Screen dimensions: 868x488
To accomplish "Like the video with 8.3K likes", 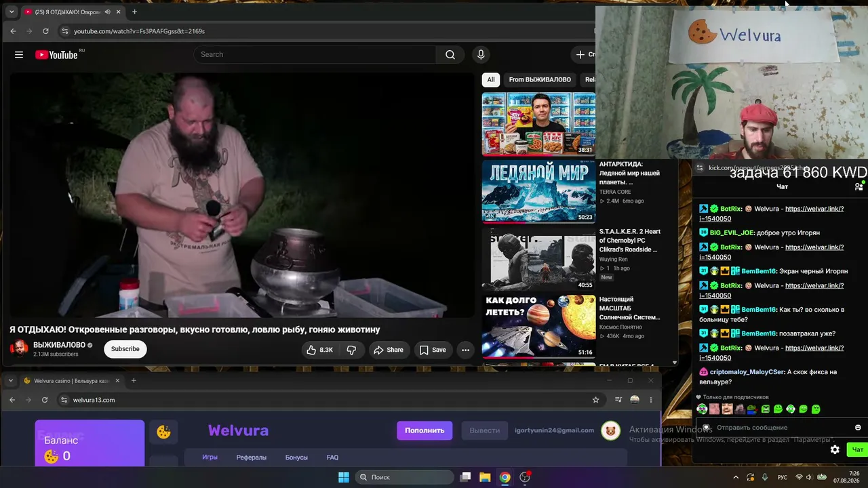I will [319, 350].
